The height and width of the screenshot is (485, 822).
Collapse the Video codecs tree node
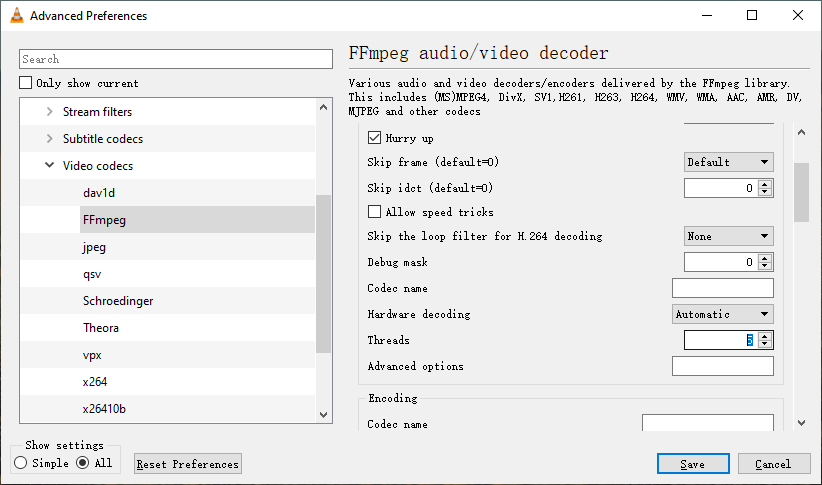point(49,166)
